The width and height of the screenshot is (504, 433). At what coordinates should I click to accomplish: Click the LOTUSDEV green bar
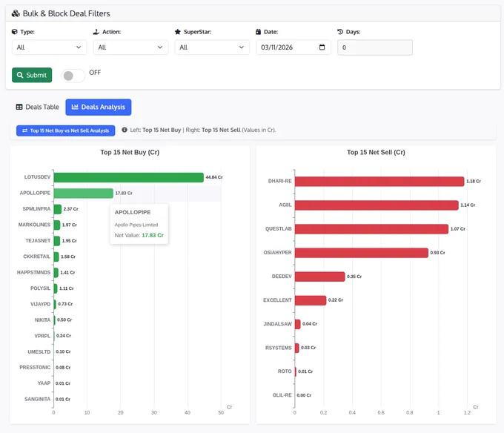[128, 177]
